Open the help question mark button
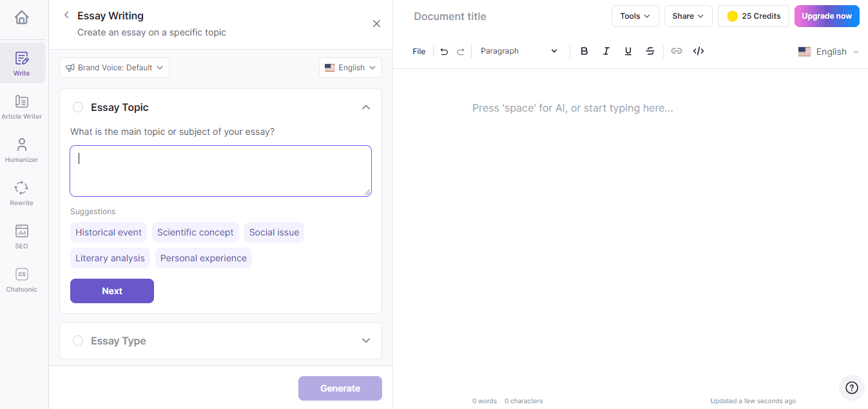Screen dimensions: 868x409 [x=851, y=388]
